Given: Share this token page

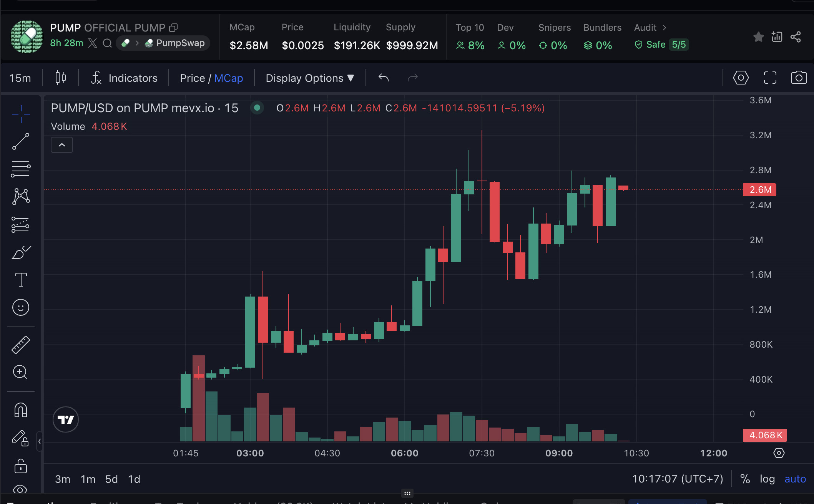Looking at the screenshot, I should [x=796, y=37].
